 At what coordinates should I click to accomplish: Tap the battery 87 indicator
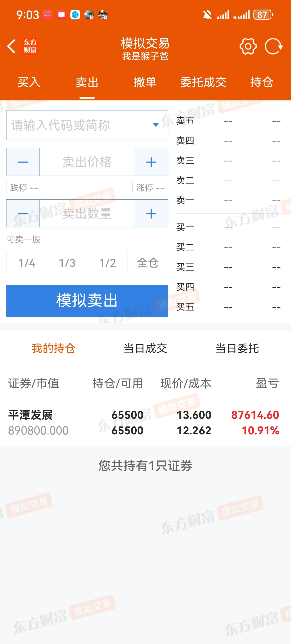point(263,15)
